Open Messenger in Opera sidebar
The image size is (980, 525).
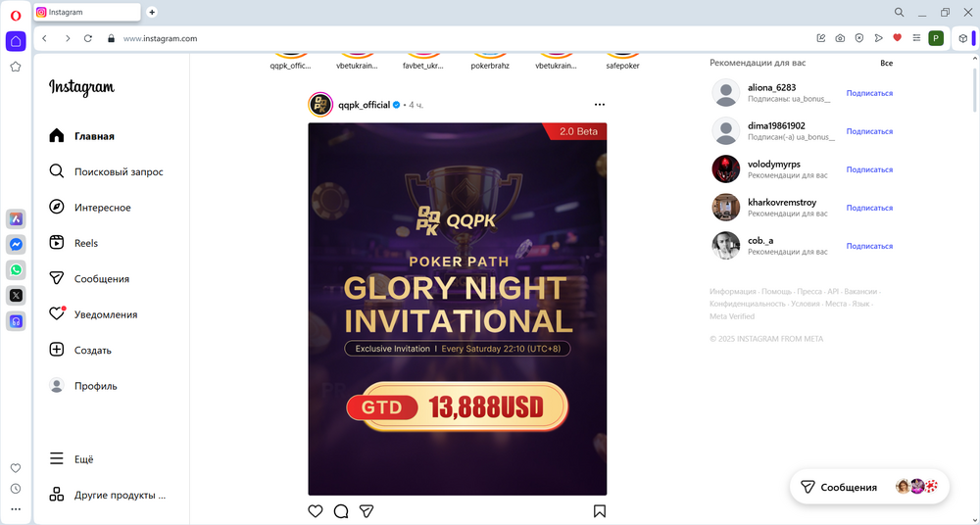pyautogui.click(x=16, y=244)
